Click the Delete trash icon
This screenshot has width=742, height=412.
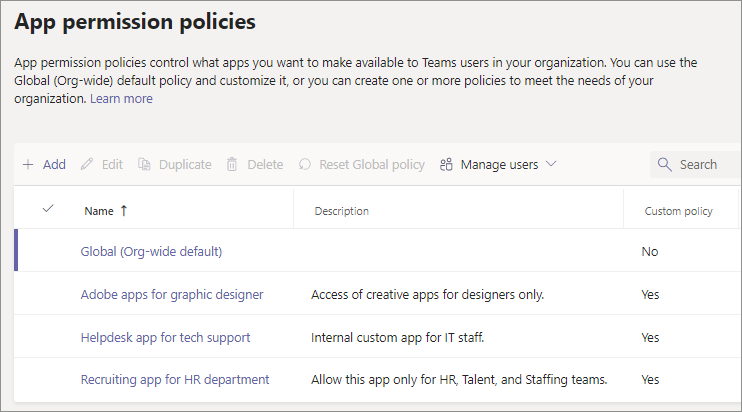(232, 164)
